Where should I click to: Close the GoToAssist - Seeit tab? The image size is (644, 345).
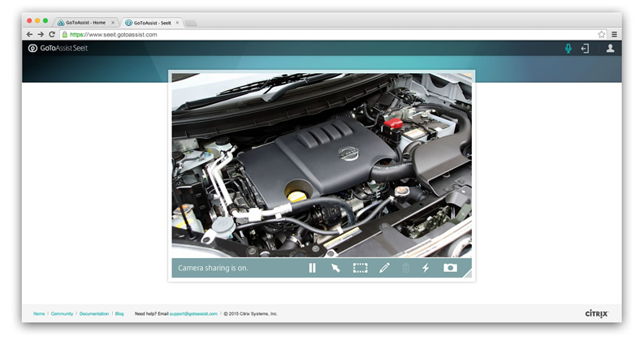(177, 23)
